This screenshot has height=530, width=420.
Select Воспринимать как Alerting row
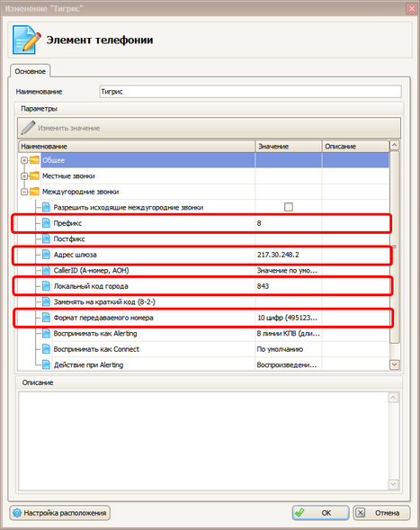tap(204, 333)
